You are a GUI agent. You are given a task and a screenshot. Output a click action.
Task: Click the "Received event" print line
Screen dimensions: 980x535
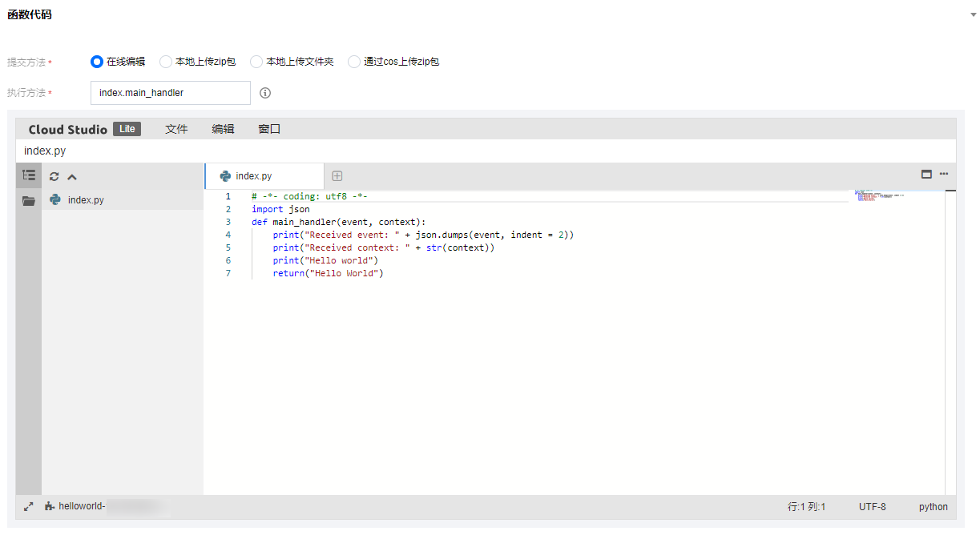point(423,235)
